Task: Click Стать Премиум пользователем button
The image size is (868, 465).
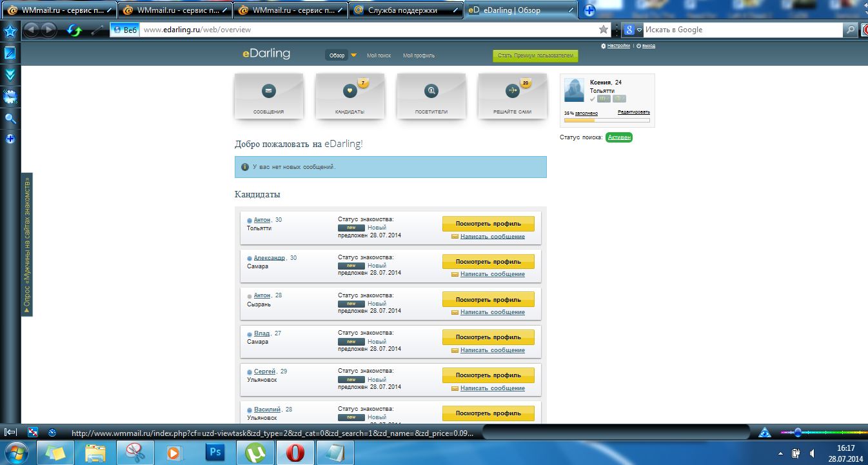Action: point(535,56)
